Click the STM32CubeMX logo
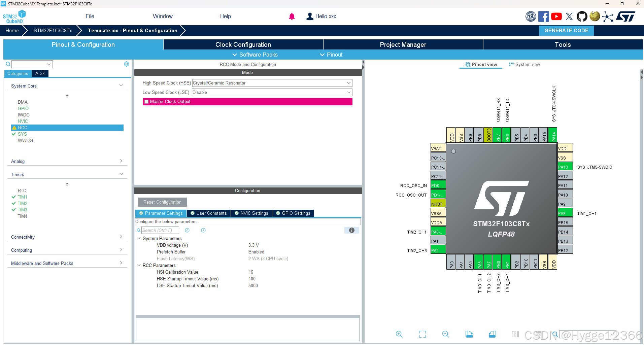 point(14,16)
